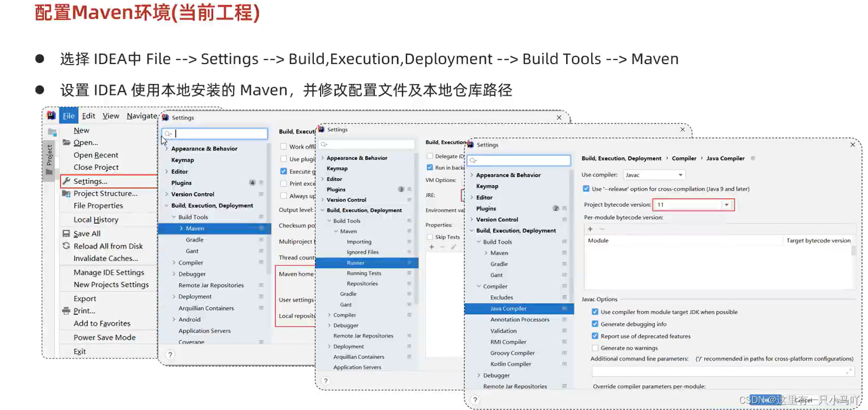Click the remove module minus icon
This screenshot has height=410, width=868.
(602, 229)
